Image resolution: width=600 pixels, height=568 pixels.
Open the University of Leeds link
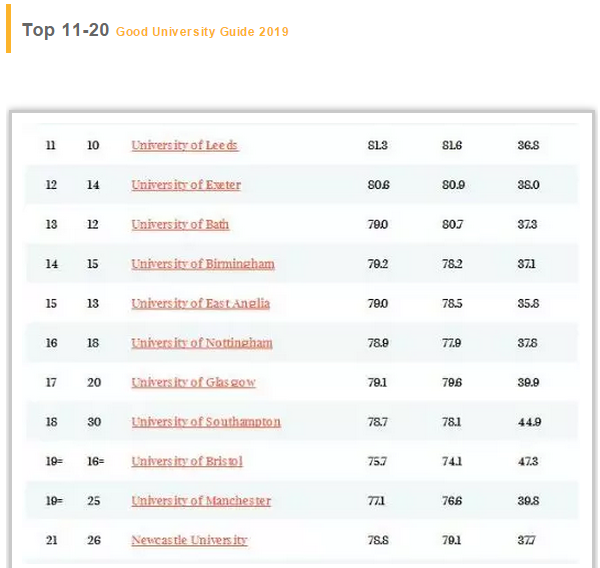[x=184, y=146]
